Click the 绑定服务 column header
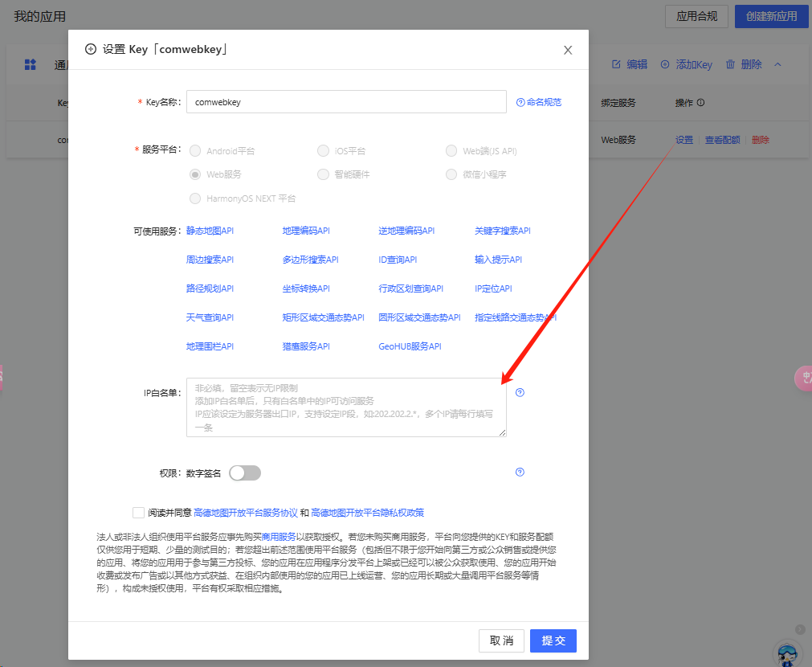The height and width of the screenshot is (667, 812). [618, 103]
